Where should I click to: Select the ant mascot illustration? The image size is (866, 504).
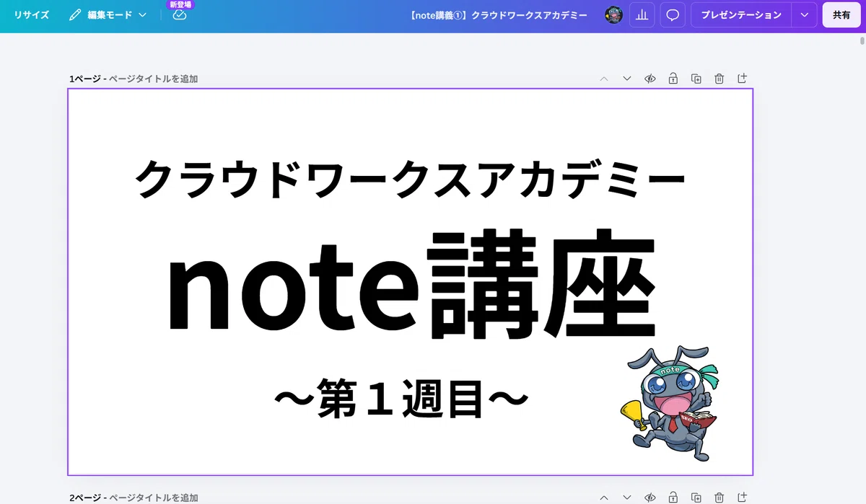(669, 402)
